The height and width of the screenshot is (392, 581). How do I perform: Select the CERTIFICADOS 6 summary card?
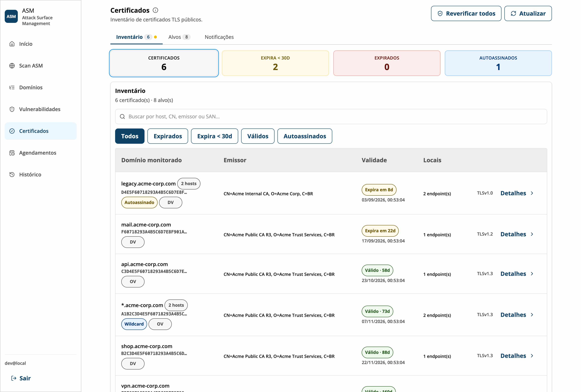(164, 63)
